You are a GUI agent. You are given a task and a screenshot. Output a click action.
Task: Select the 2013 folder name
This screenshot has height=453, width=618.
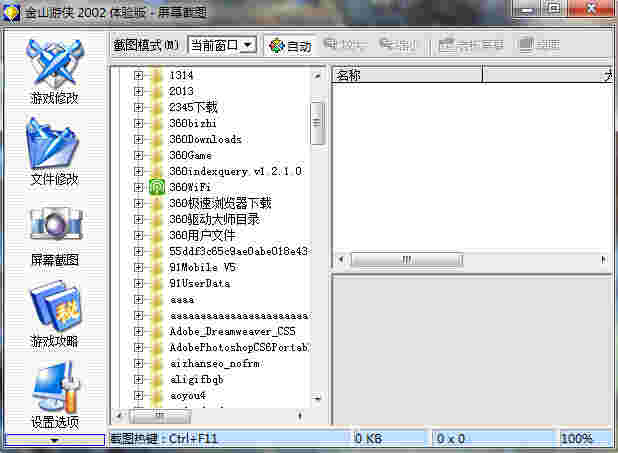tap(181, 91)
